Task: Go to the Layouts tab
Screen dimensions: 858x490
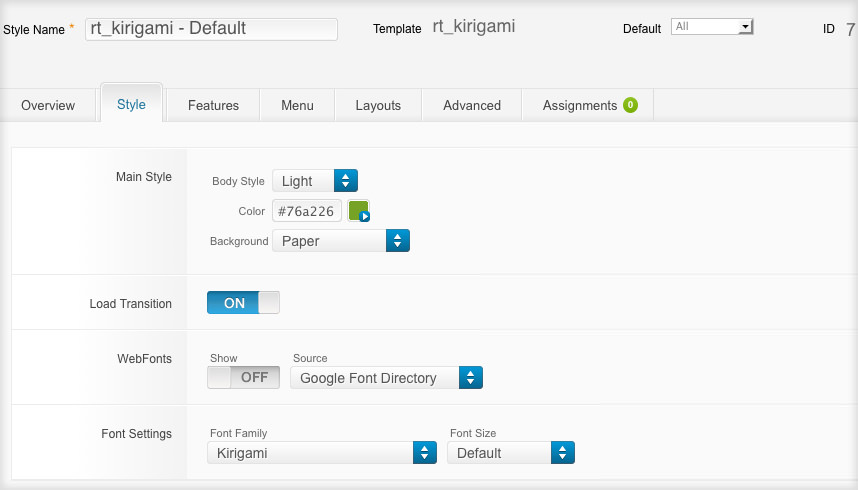Action: pos(378,105)
